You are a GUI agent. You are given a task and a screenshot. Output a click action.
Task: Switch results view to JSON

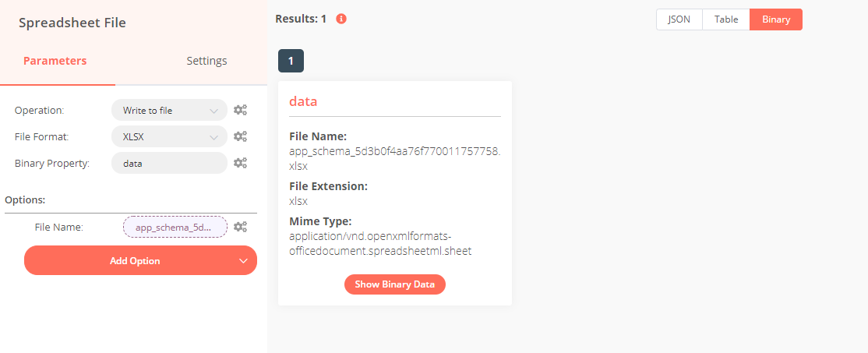pos(679,19)
